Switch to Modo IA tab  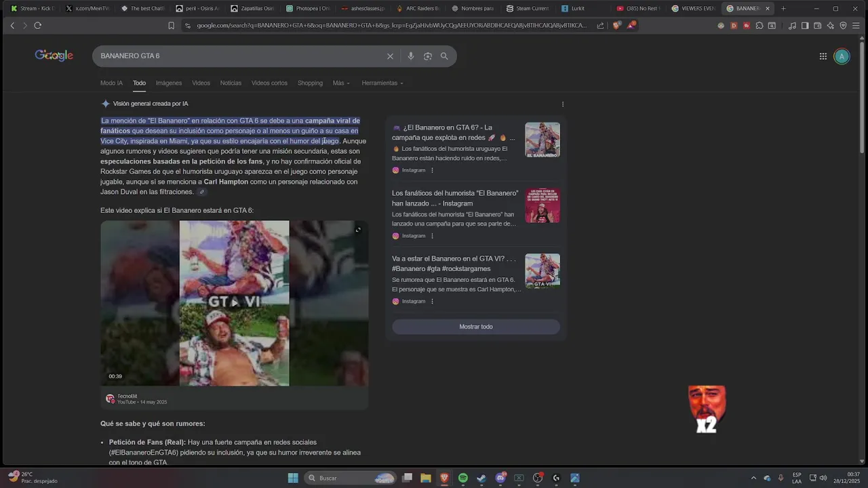(111, 83)
